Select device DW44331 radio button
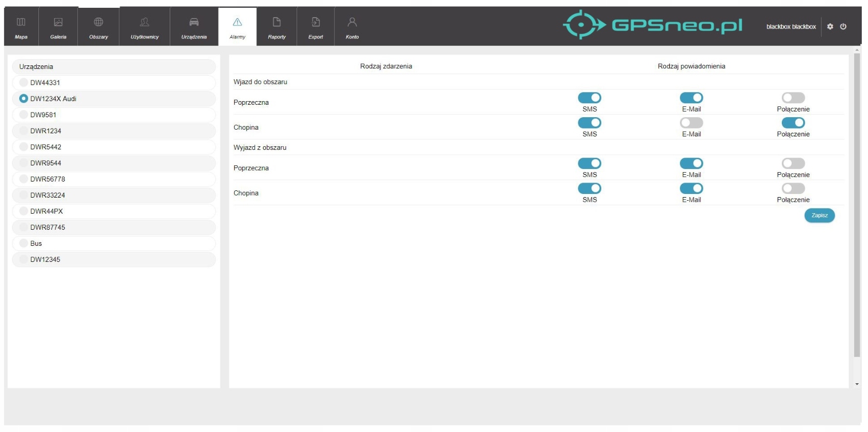 (23, 82)
